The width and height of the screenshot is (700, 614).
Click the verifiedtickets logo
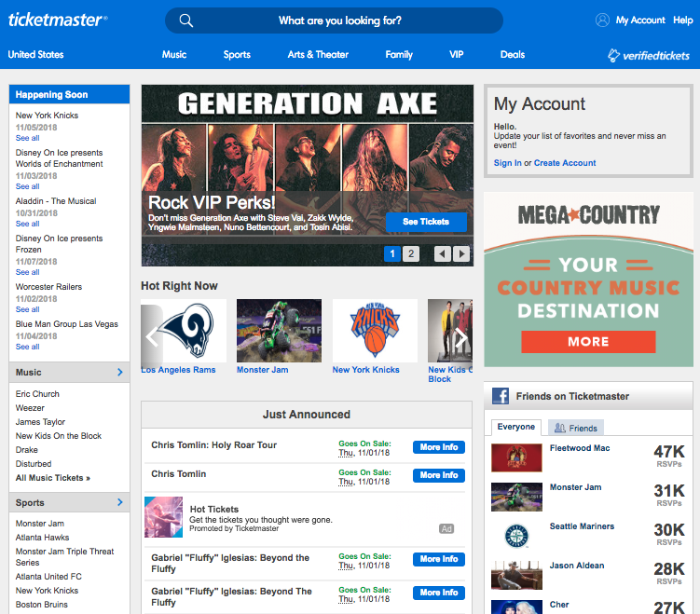pos(648,55)
